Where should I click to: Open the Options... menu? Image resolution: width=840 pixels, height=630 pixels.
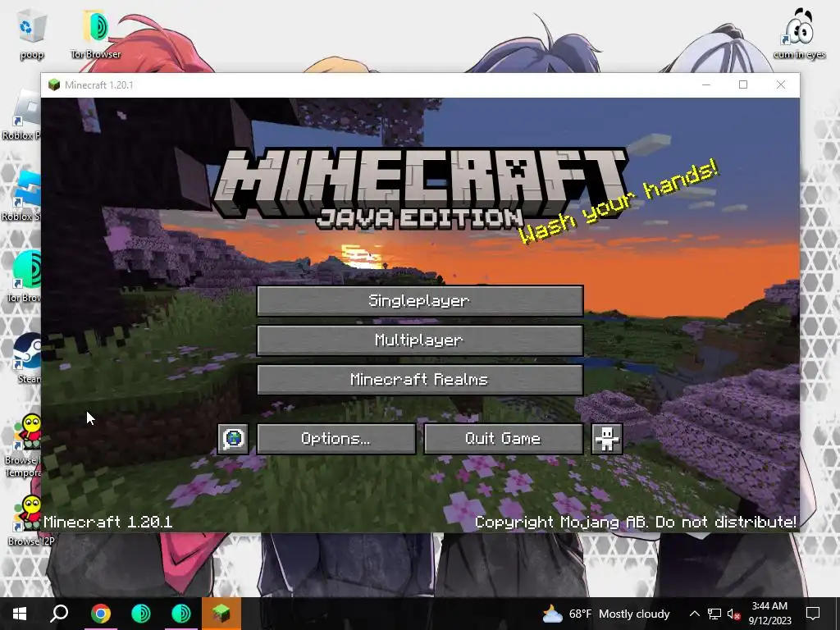tap(336, 439)
